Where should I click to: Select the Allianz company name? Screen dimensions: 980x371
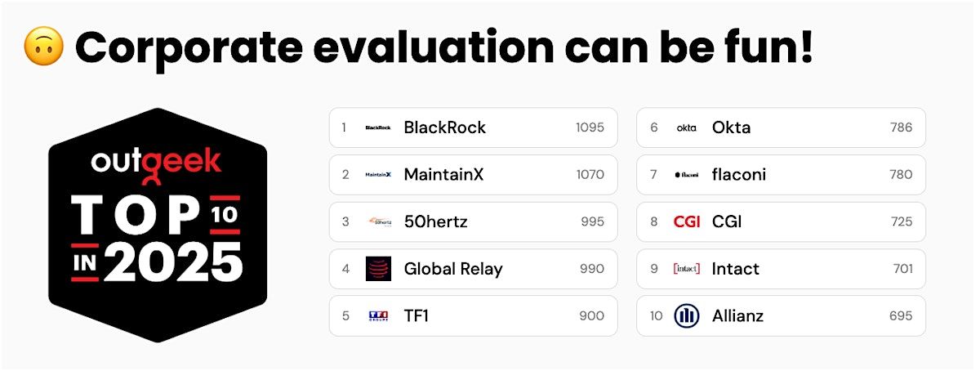tap(737, 315)
